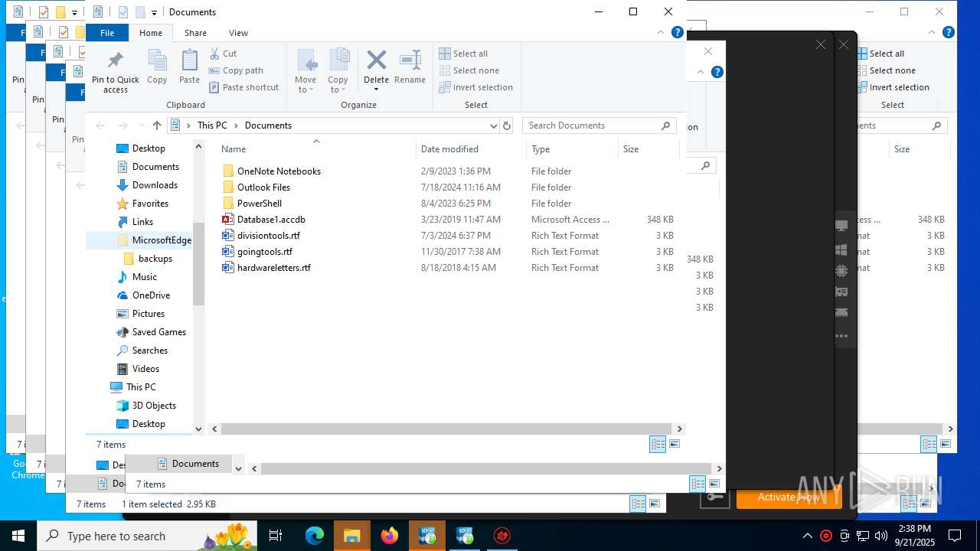Open the help question mark icon
The image size is (980, 551).
coord(677,33)
